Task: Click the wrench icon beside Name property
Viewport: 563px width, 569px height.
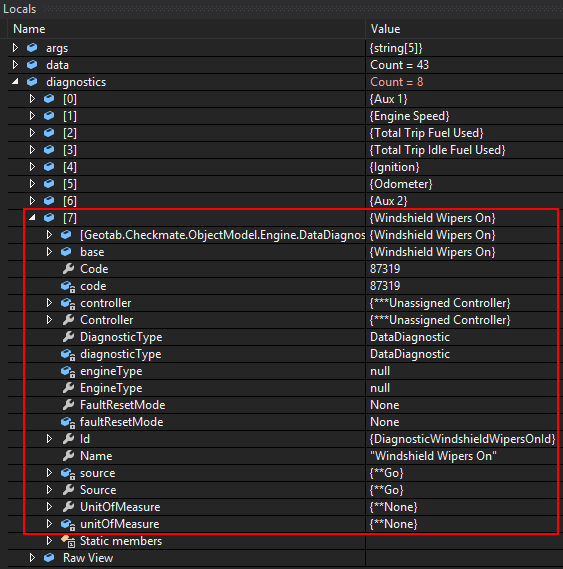Action: pyautogui.click(x=68, y=455)
